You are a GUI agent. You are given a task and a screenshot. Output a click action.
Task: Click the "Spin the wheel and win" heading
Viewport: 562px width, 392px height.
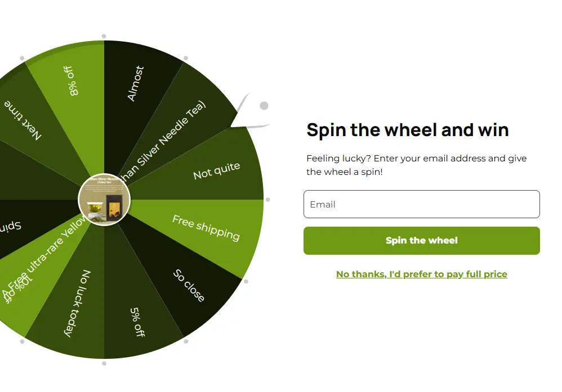(408, 130)
